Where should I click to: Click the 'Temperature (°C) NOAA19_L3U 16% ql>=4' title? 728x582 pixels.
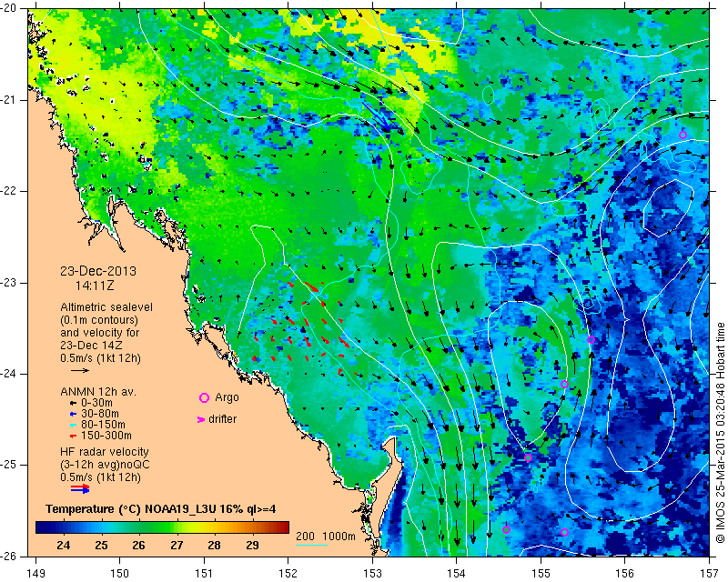pyautogui.click(x=161, y=508)
